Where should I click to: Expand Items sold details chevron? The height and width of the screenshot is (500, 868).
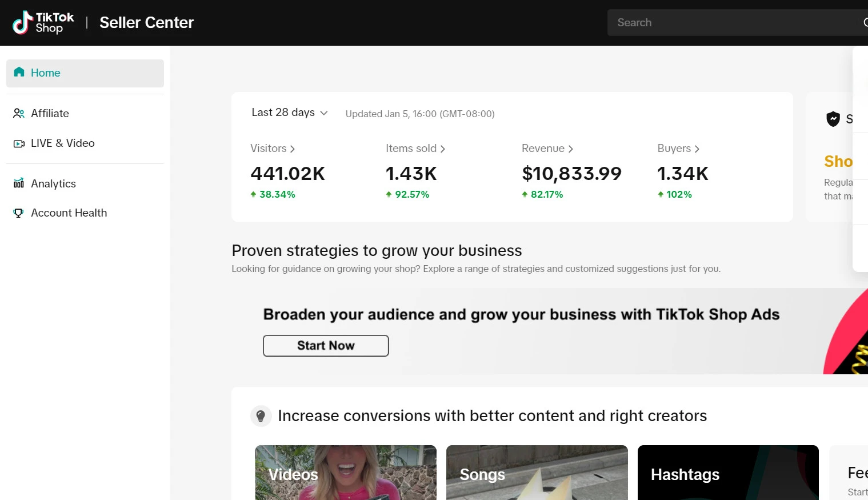(x=442, y=149)
